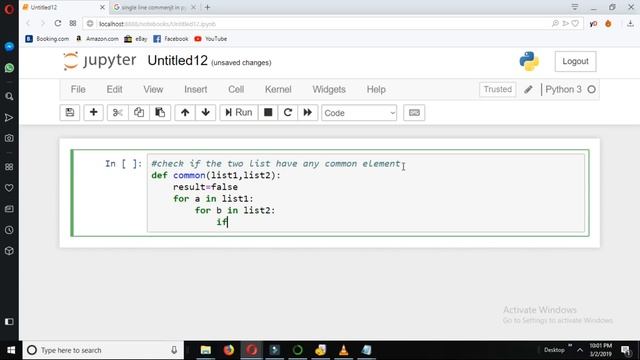Open the cell type Code dropdown
This screenshot has height=360, width=640.
[x=359, y=113]
